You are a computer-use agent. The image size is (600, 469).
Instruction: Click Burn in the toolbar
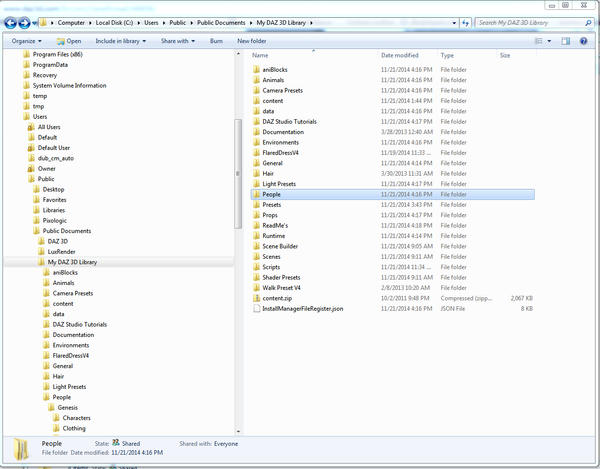tap(216, 41)
